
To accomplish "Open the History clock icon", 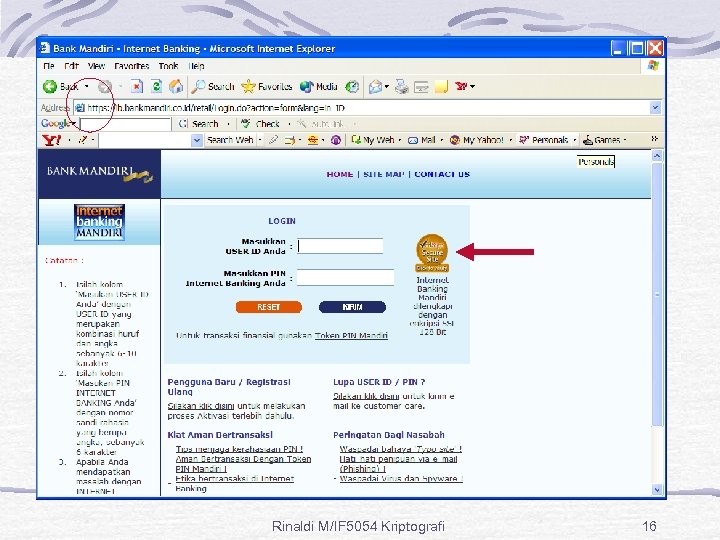I will tap(352, 86).
